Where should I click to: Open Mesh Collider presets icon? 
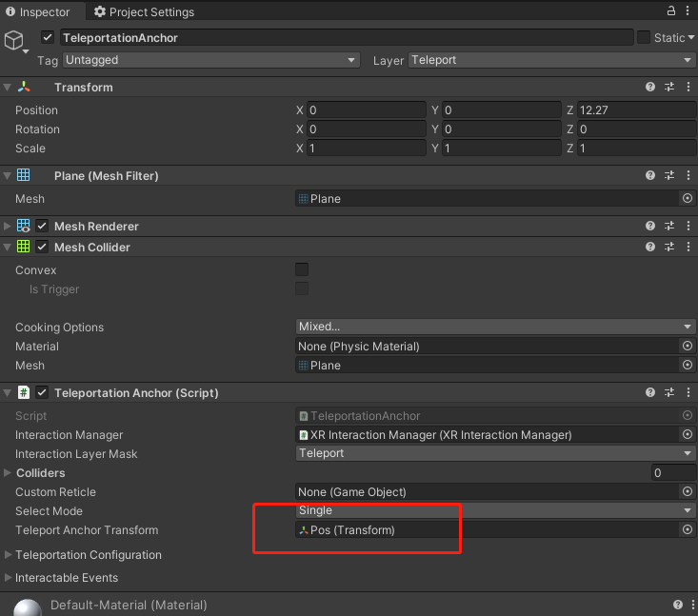[669, 247]
